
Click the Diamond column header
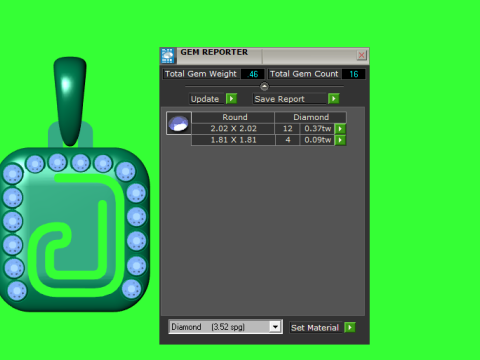pyautogui.click(x=311, y=117)
